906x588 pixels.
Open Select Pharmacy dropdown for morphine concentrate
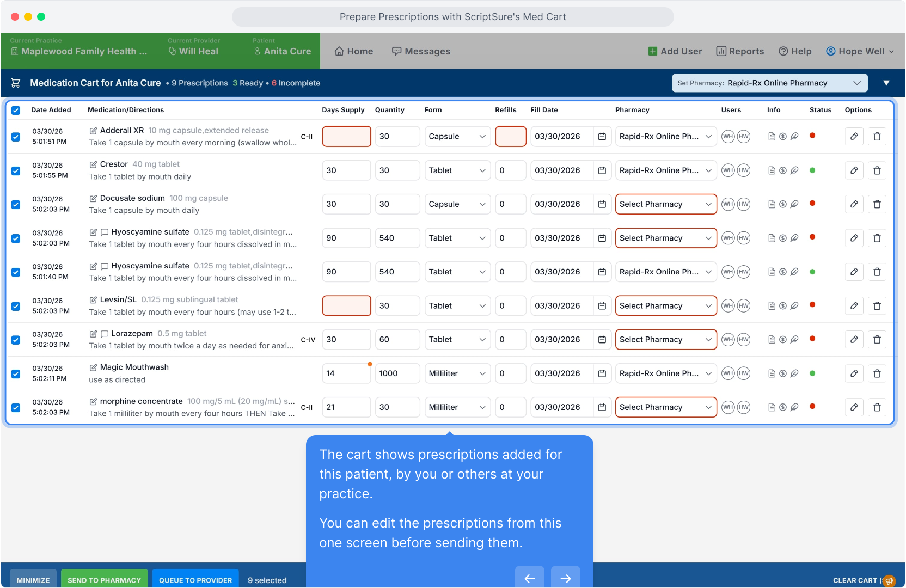point(666,407)
